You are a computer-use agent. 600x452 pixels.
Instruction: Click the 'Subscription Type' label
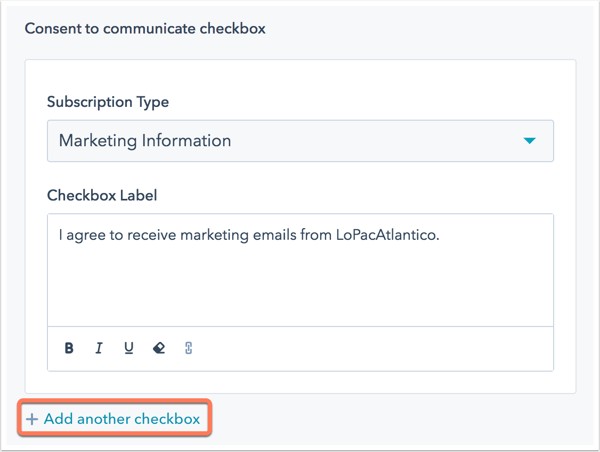tap(108, 102)
